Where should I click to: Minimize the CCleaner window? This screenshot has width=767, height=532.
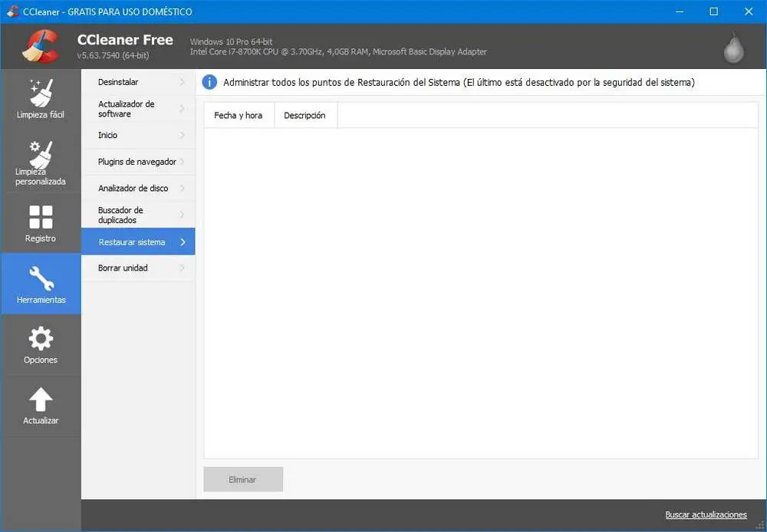(680, 11)
